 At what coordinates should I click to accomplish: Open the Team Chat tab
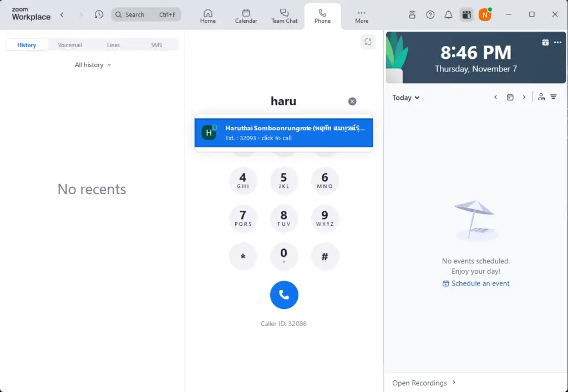[284, 16]
